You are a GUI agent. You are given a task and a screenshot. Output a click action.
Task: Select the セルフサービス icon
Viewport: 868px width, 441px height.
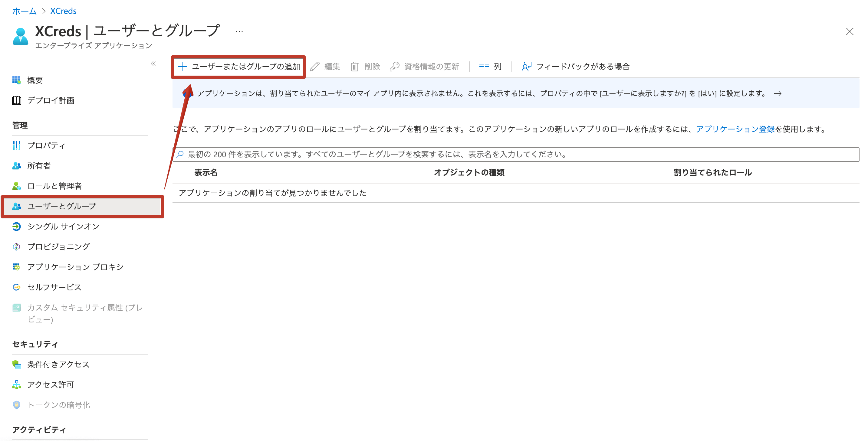point(17,287)
